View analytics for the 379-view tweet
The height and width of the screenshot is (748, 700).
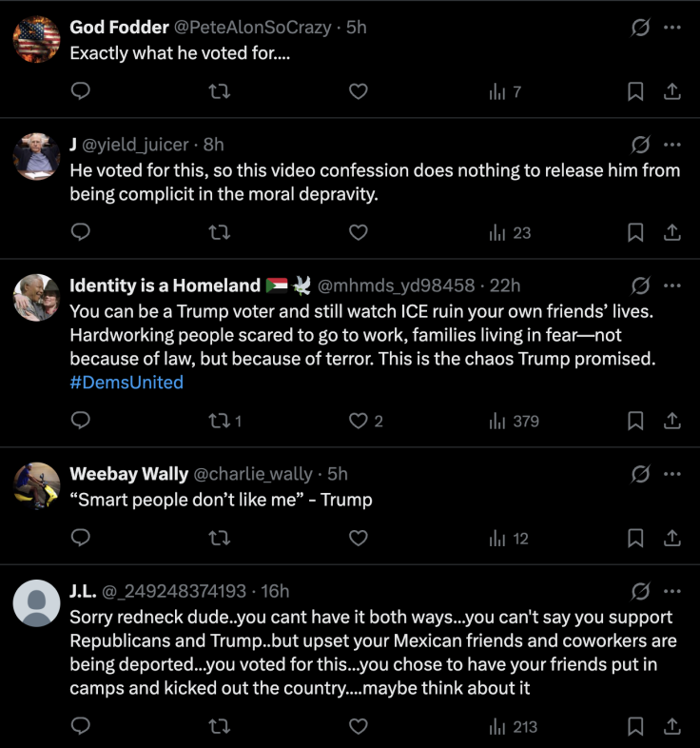[514, 421]
